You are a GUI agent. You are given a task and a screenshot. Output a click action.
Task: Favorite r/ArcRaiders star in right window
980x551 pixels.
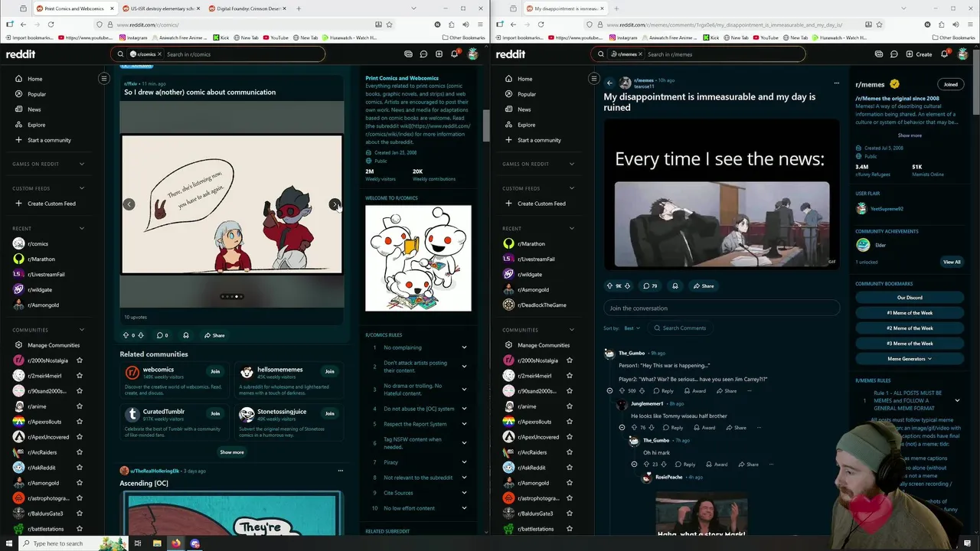tap(570, 452)
